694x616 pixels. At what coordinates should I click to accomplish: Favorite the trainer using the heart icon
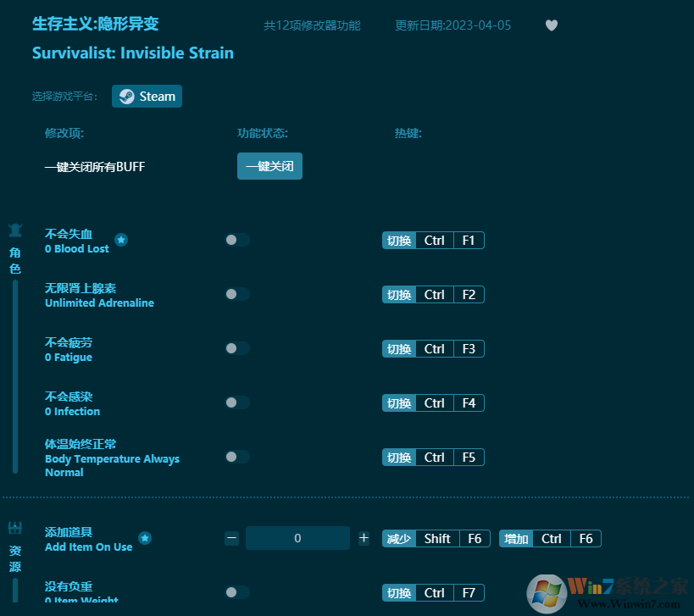point(552,25)
